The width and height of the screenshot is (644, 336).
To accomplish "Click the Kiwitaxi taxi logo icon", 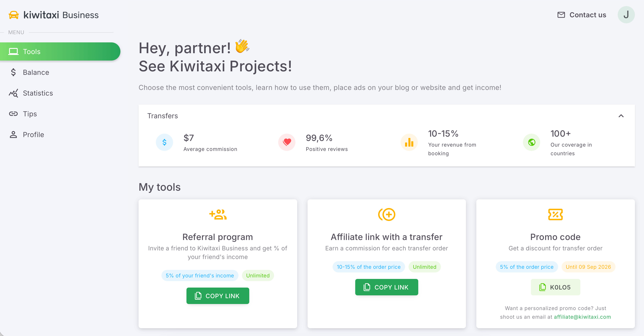I will point(14,15).
